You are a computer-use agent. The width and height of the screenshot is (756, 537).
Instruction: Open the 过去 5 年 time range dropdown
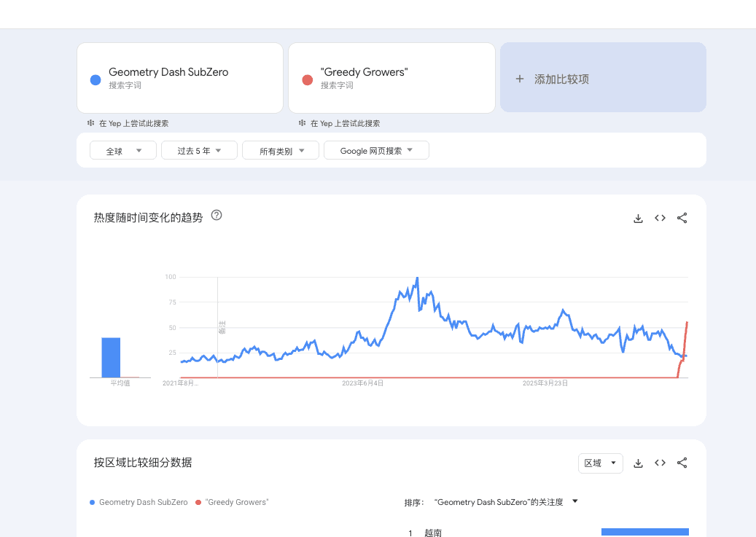(x=199, y=150)
